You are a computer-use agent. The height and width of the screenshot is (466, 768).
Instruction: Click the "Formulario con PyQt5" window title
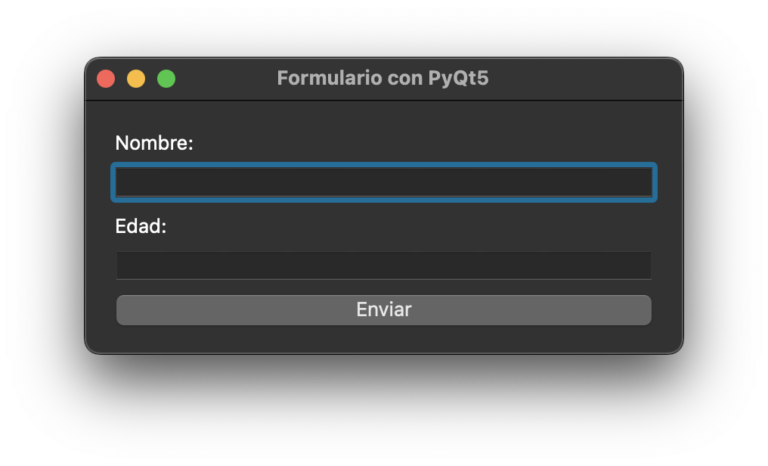click(383, 79)
